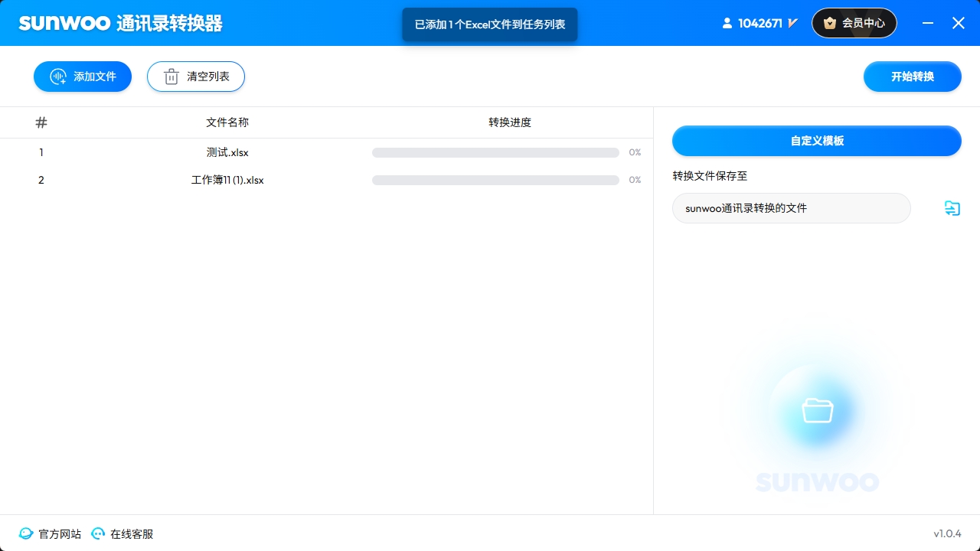Image resolution: width=980 pixels, height=551 pixels.
Task: Click the chat bubble icon next to 官方网站
Action: click(x=25, y=533)
